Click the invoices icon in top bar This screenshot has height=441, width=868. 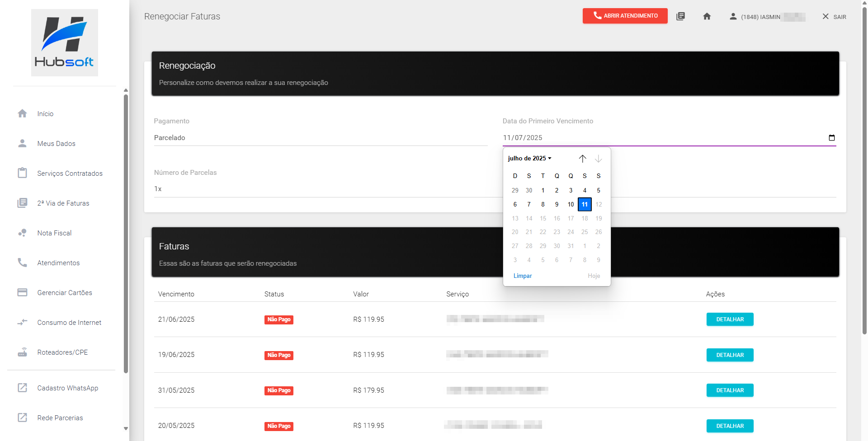[680, 16]
